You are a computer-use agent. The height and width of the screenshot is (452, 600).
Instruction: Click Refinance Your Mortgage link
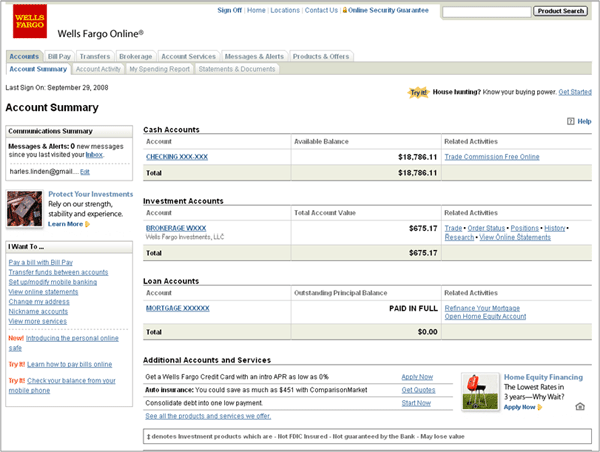482,308
